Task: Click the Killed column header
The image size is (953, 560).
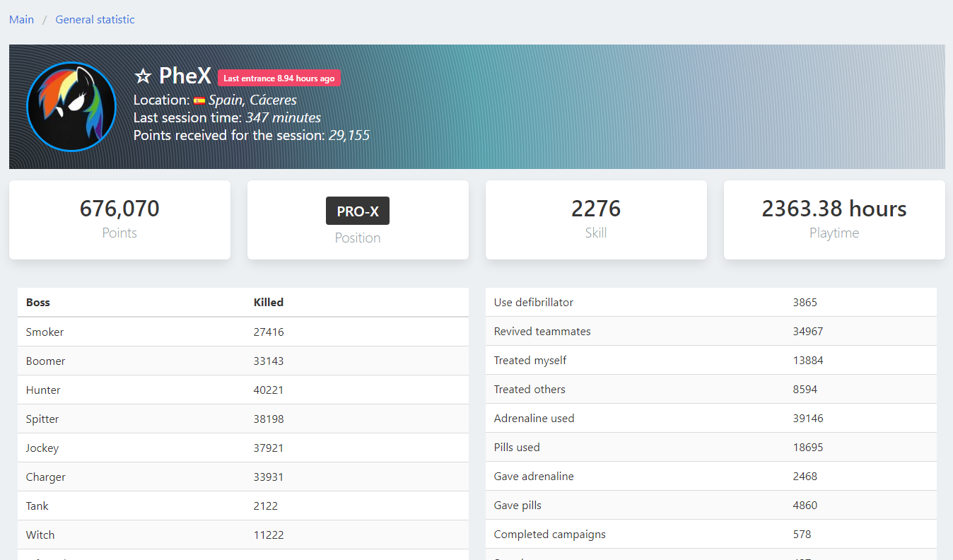Action: coord(269,303)
